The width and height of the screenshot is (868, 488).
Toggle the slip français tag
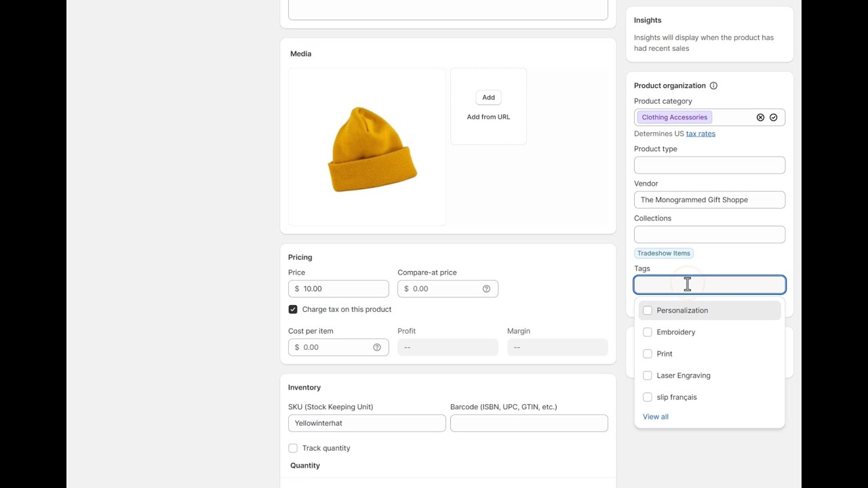pos(648,397)
